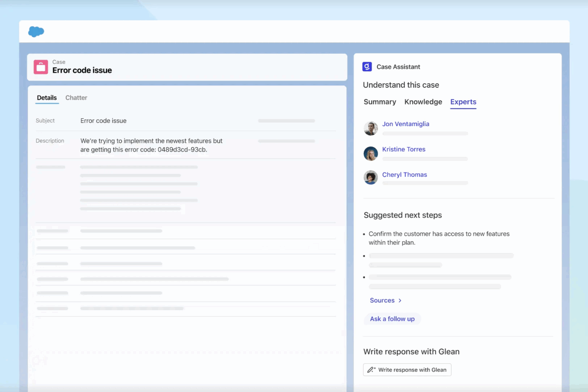Screen dimensions: 588x392
Task: Switch to the Knowledge tab
Action: click(x=423, y=102)
